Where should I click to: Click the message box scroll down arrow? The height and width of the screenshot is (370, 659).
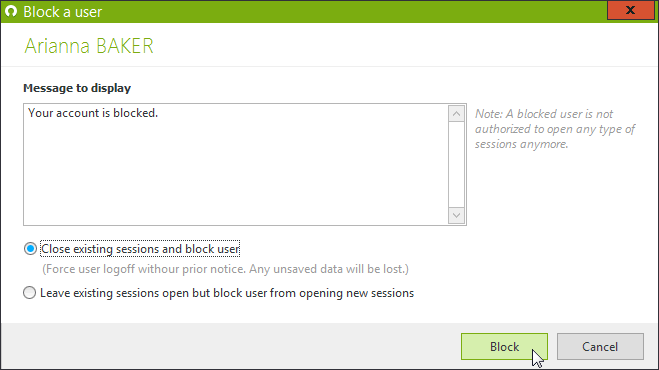click(456, 216)
